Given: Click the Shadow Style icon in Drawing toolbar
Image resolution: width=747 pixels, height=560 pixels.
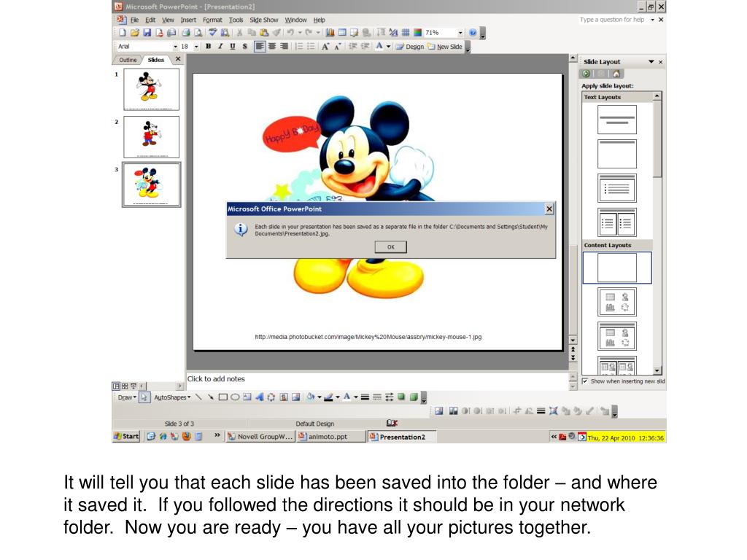Looking at the screenshot, I should click(401, 397).
